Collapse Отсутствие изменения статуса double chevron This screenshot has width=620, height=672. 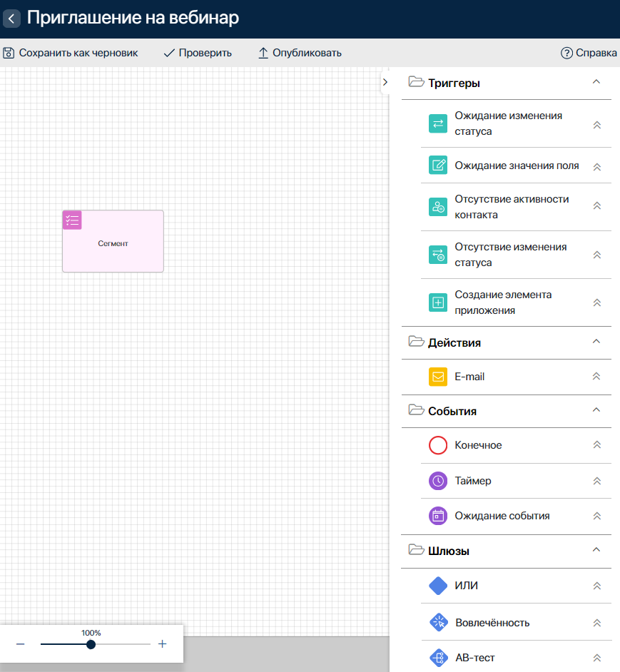[597, 255]
